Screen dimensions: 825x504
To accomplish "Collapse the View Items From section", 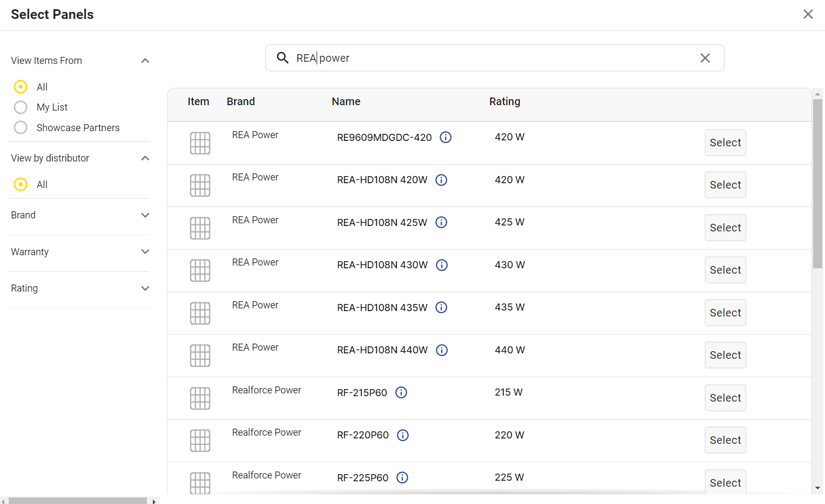I will click(x=145, y=61).
